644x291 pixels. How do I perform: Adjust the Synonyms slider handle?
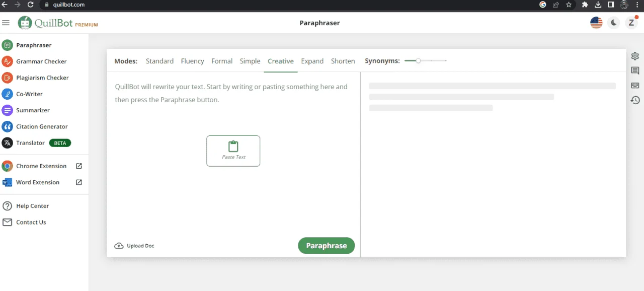pyautogui.click(x=418, y=60)
